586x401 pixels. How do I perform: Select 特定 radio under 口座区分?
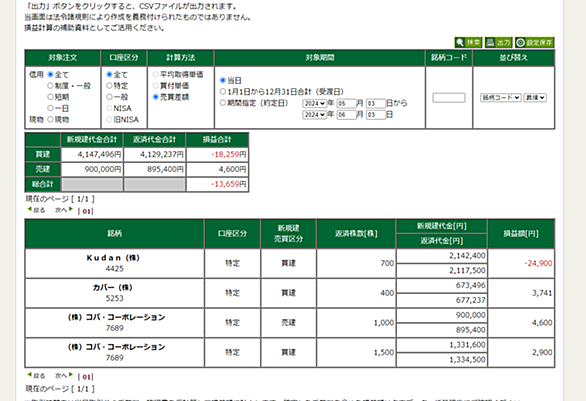pos(109,86)
